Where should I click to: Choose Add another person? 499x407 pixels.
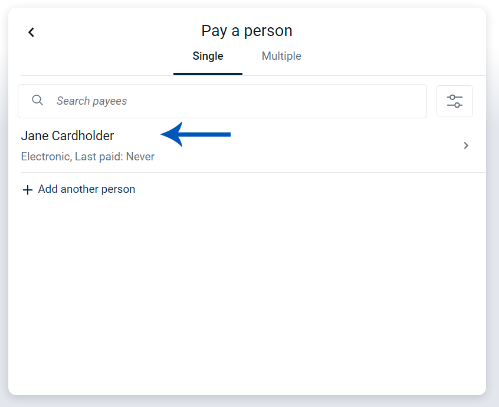pos(79,189)
